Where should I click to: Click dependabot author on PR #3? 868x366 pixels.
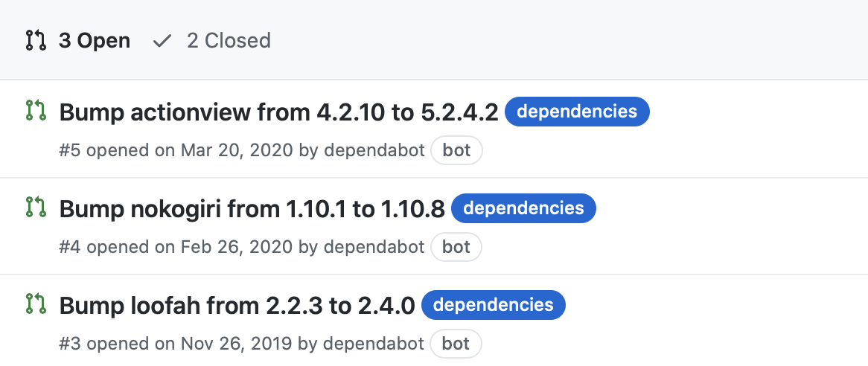pos(374,344)
